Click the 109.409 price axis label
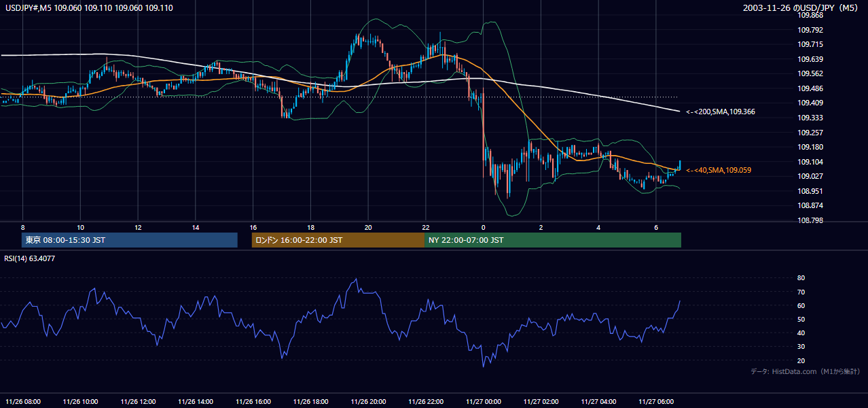This screenshot has width=868, height=408. (810, 103)
